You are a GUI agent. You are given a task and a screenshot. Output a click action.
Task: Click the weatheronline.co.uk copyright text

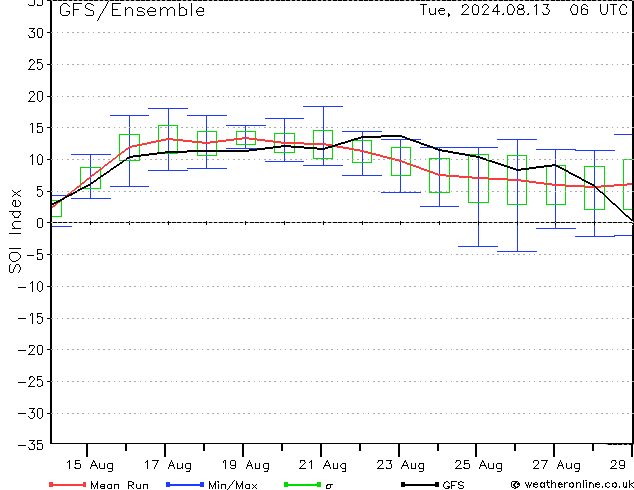click(x=572, y=484)
